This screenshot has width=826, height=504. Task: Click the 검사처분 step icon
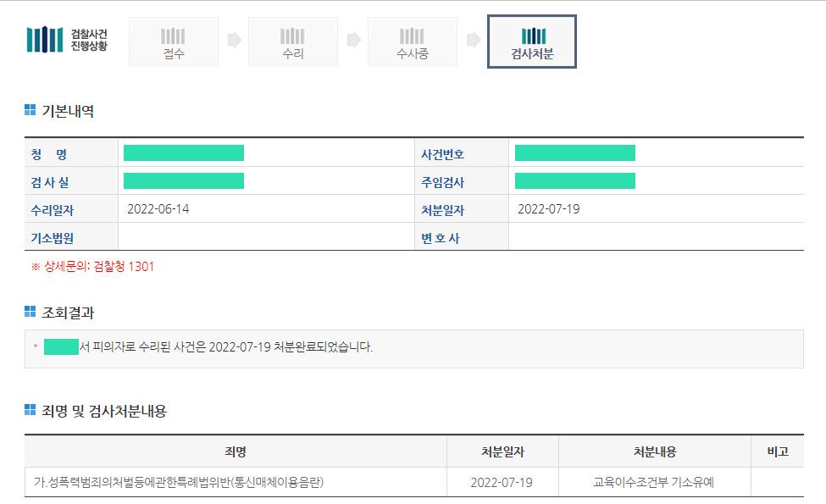point(533,36)
